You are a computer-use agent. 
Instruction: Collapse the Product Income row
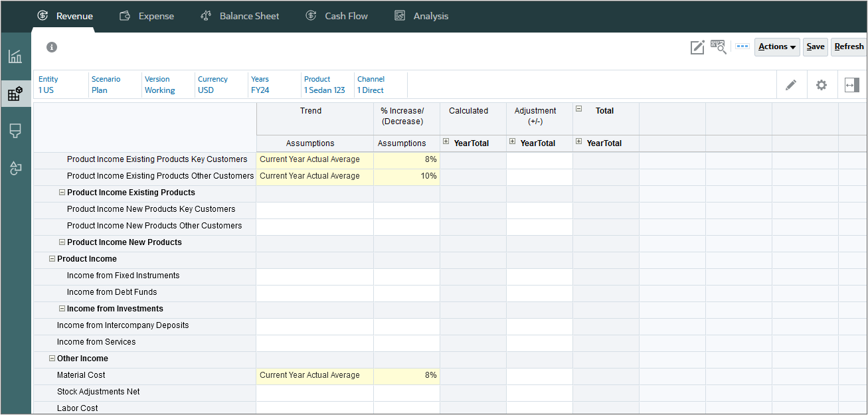pyautogui.click(x=52, y=259)
